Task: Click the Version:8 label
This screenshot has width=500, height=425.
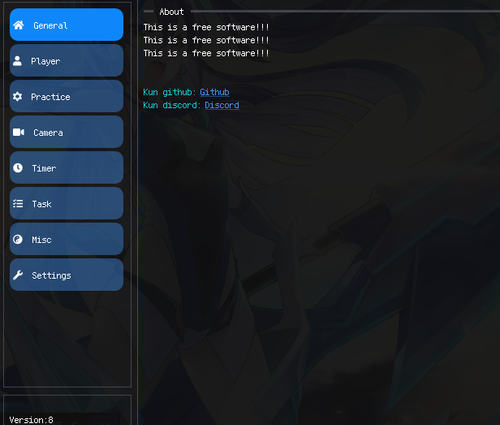Action: tap(31, 420)
